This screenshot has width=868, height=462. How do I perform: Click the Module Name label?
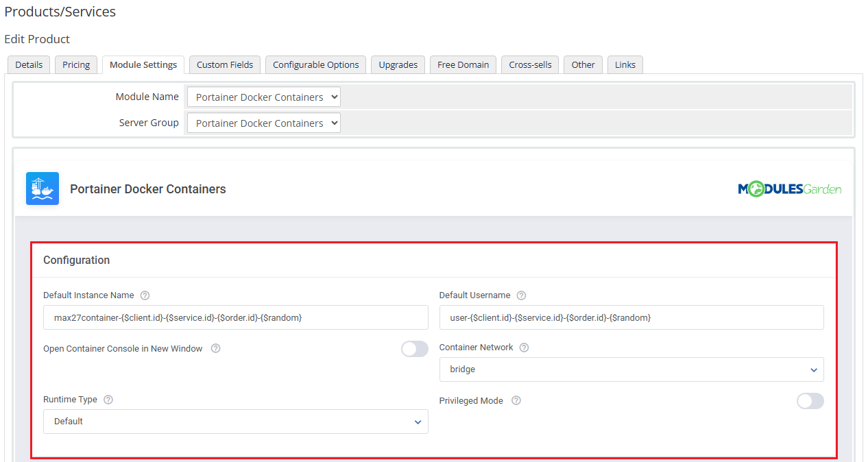(147, 97)
